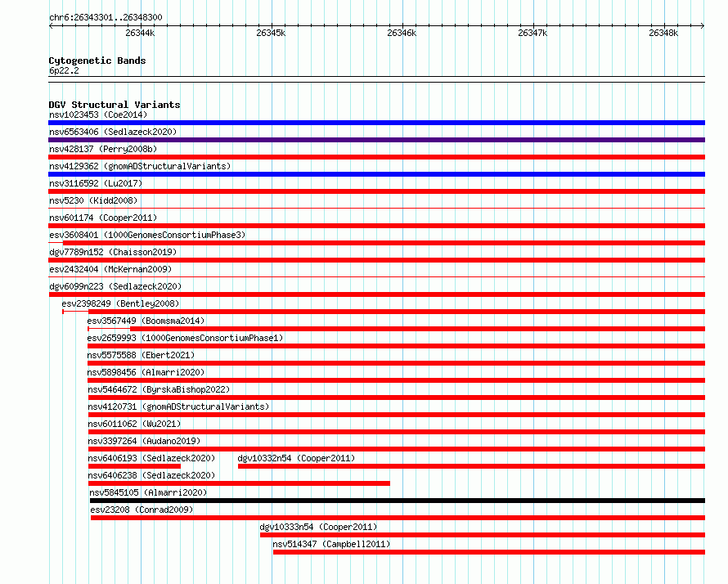Click the red bar under esv2398249
Image resolution: width=728 pixels, height=584 pixels.
[x=397, y=312]
